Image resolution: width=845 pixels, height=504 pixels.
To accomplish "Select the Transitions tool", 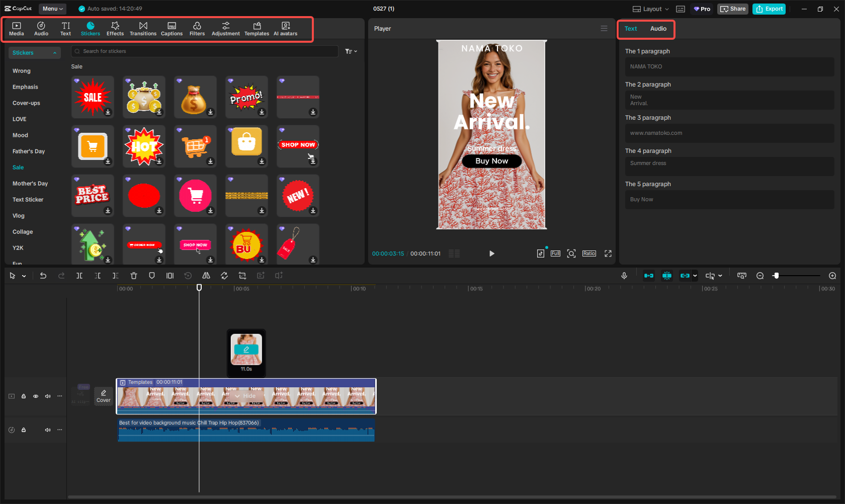I will [x=143, y=28].
